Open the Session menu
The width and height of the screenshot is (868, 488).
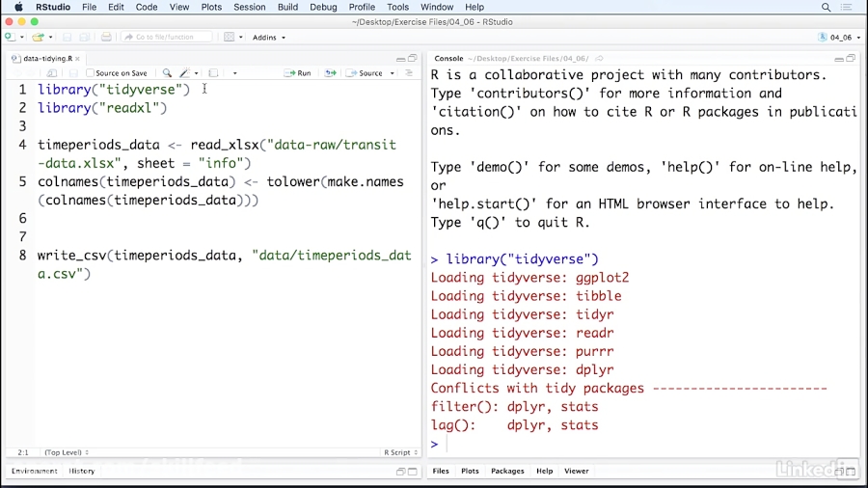249,7
